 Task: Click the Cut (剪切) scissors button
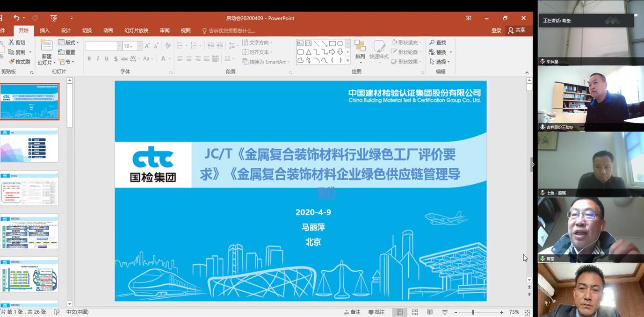[17, 43]
